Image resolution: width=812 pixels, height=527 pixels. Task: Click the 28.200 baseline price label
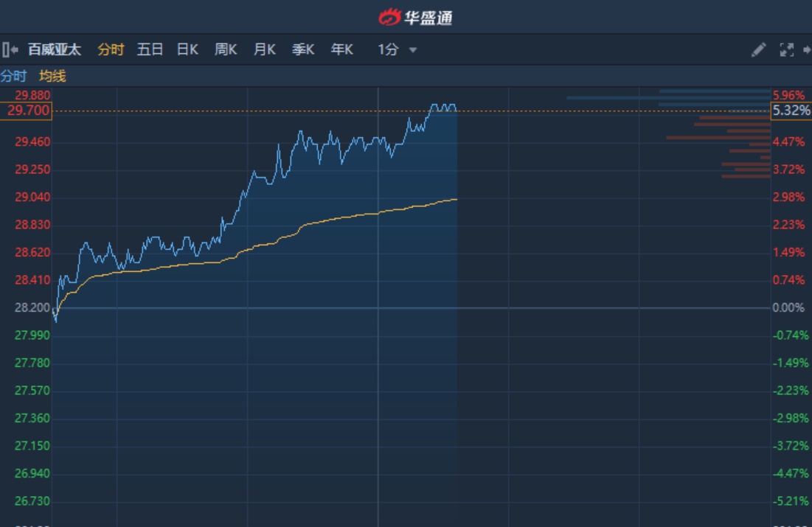tap(32, 307)
